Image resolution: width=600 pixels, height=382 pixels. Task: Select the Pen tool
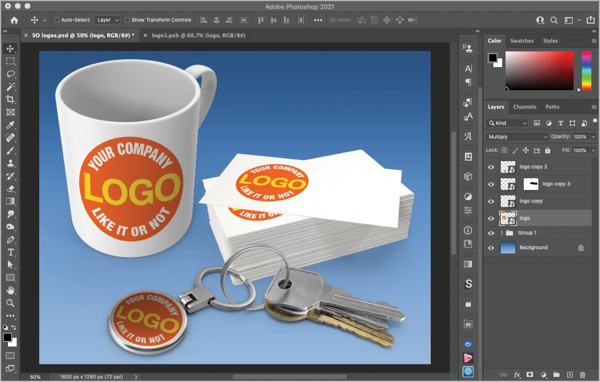click(x=10, y=240)
